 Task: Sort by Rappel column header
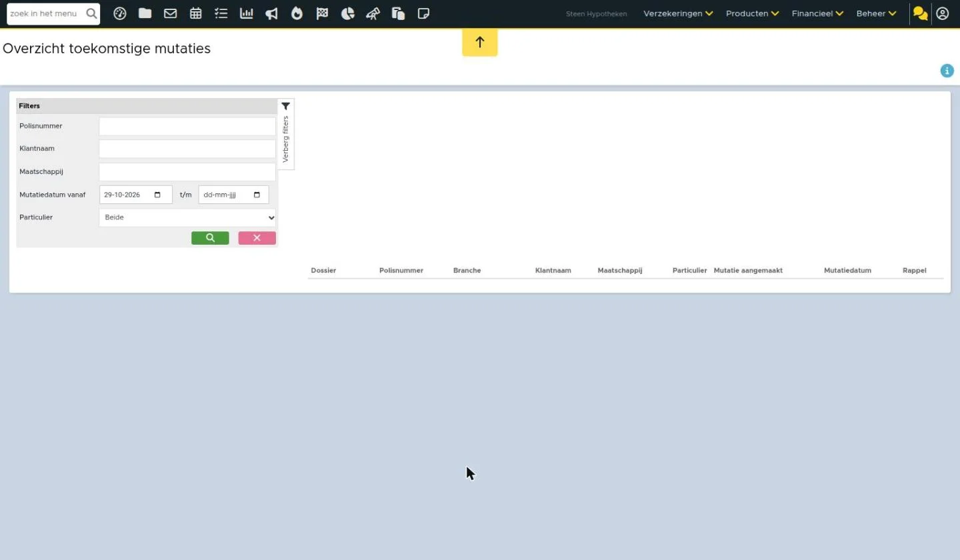tap(915, 271)
